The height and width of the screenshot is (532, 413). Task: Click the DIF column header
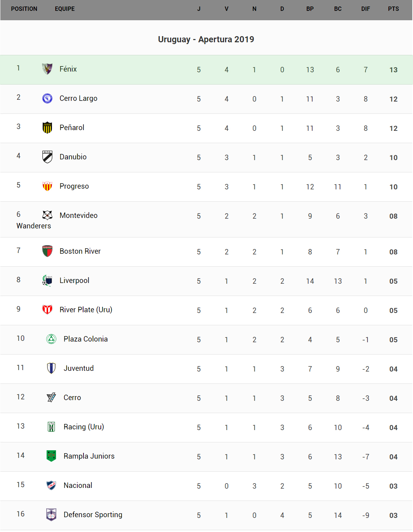click(365, 9)
